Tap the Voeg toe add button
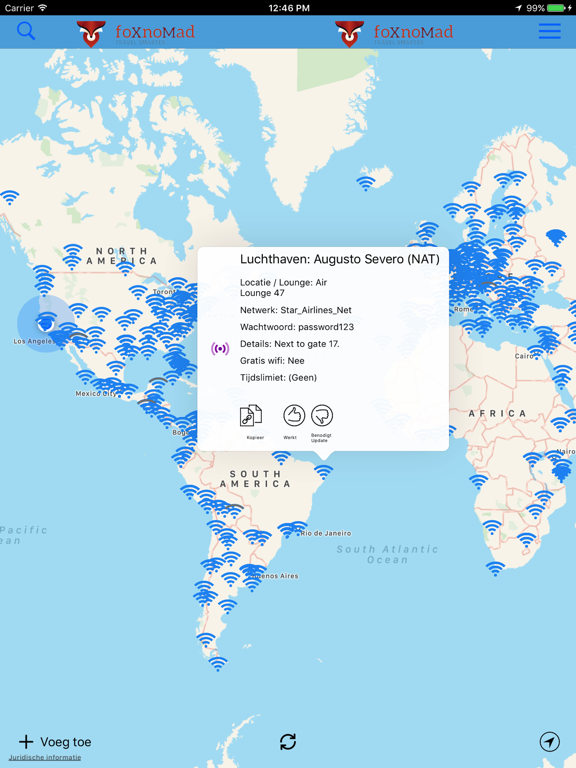The width and height of the screenshot is (576, 768). [55, 742]
